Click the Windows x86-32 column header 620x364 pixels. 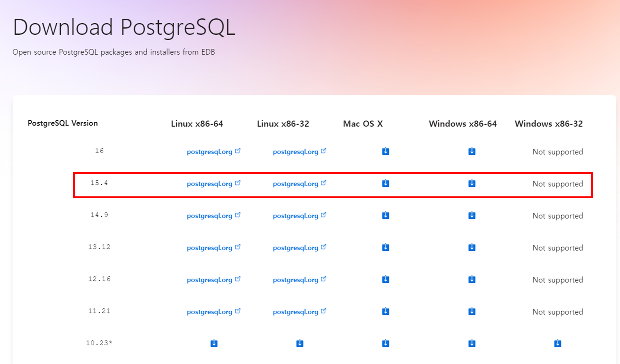(x=549, y=124)
